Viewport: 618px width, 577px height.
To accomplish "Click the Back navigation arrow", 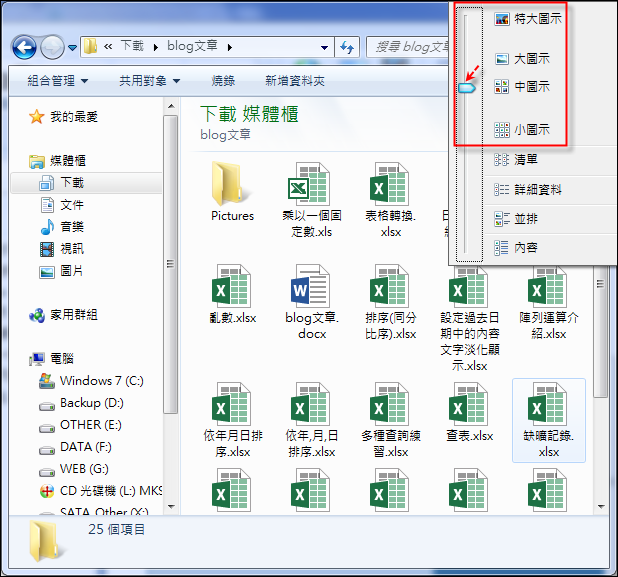I will pyautogui.click(x=24, y=47).
